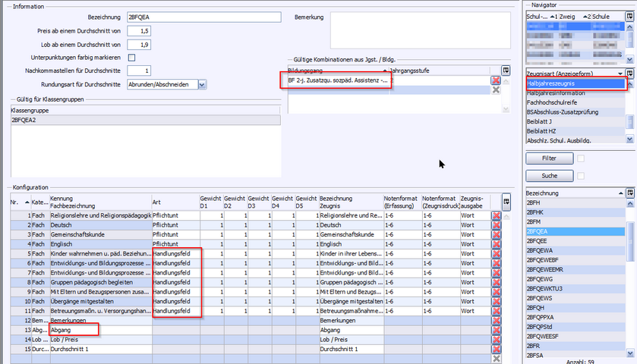This screenshot has width=637, height=364.
Task: Open column chooser of Bildungsgang table
Action: [x=506, y=70]
